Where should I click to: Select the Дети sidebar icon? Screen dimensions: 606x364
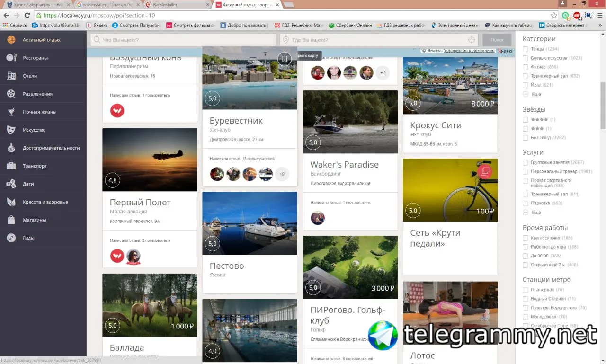click(x=11, y=184)
